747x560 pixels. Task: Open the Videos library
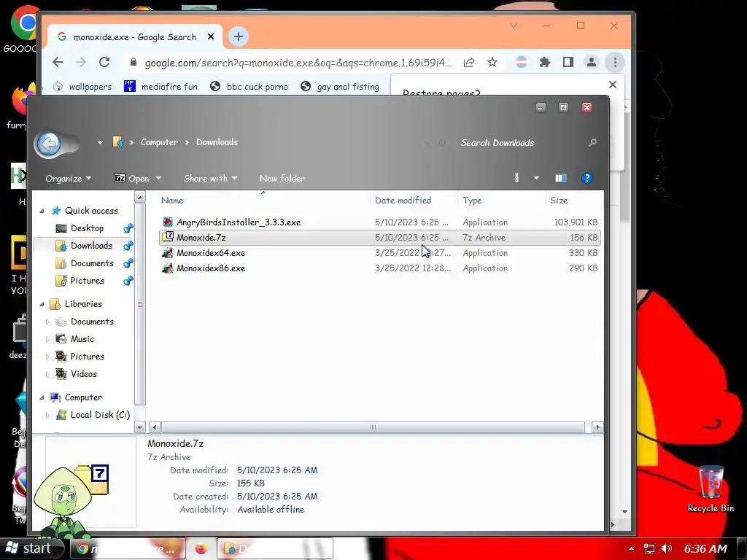pyautogui.click(x=83, y=374)
